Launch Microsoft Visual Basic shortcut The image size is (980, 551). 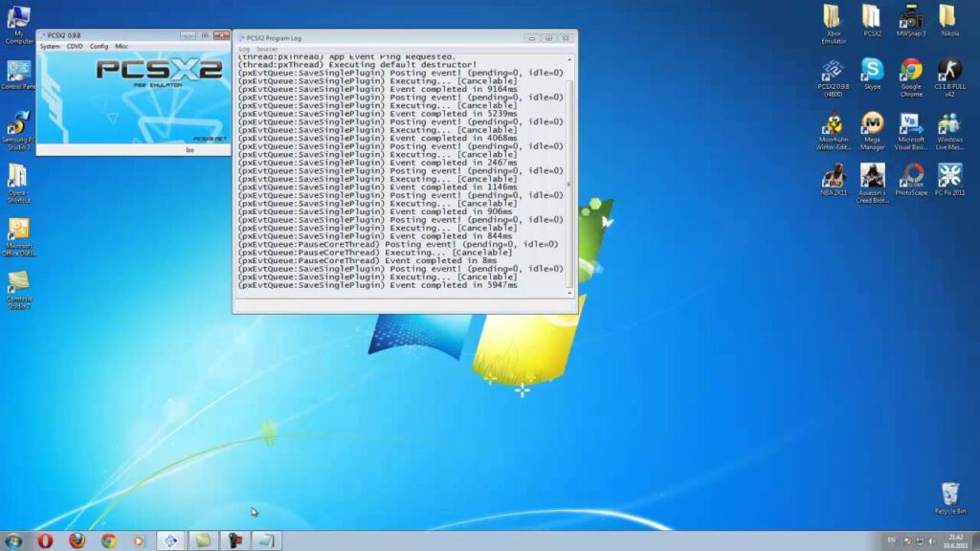pos(911,130)
